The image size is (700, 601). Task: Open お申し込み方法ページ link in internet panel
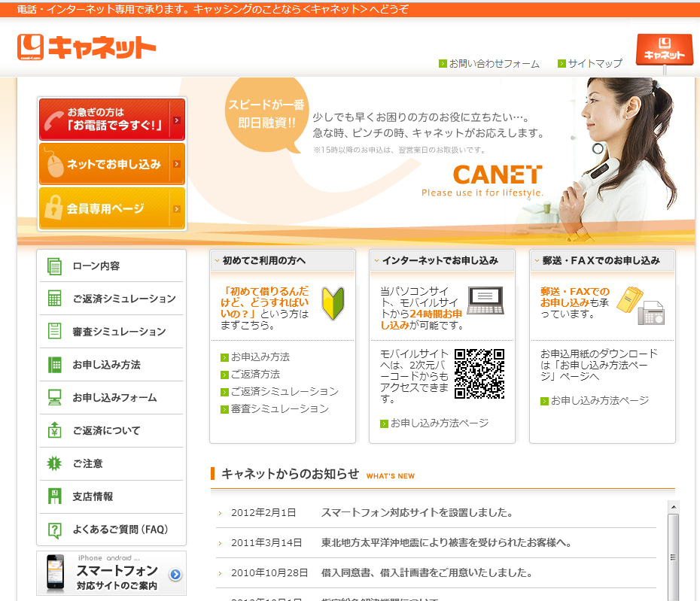[435, 423]
